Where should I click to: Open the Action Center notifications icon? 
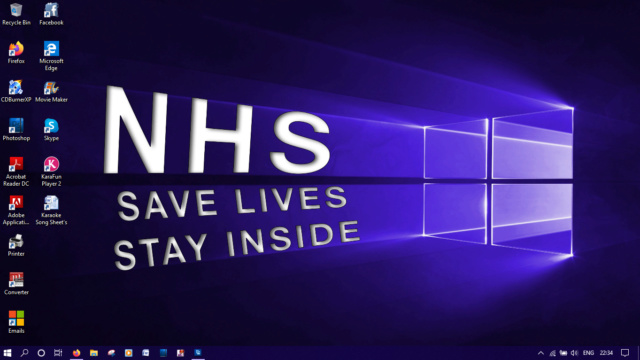point(625,353)
